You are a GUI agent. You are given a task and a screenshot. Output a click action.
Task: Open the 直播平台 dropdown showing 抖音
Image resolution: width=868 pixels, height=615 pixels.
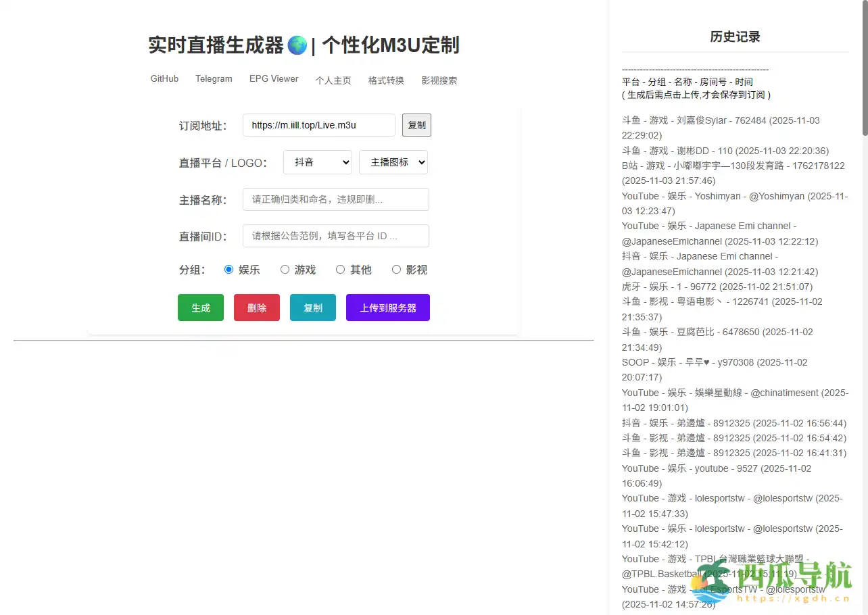317,162
